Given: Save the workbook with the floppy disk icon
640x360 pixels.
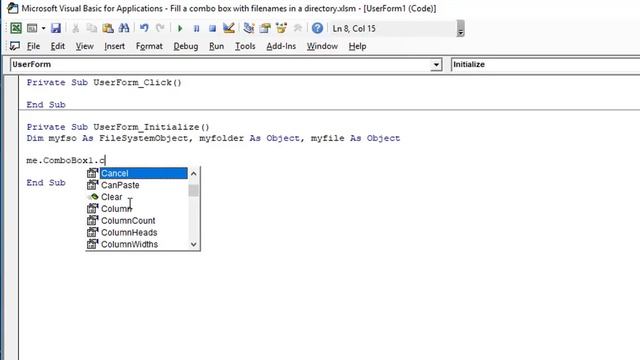Looking at the screenshot, I should coord(56,28).
